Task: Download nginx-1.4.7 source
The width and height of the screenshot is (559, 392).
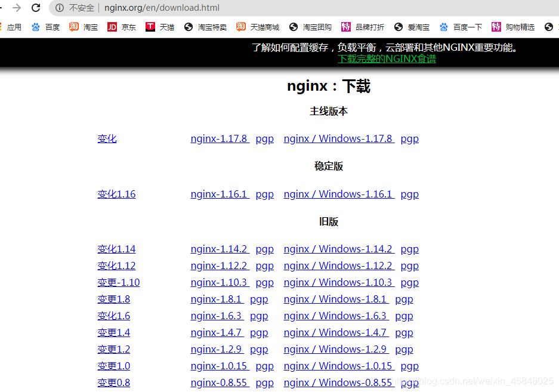Action: click(217, 333)
